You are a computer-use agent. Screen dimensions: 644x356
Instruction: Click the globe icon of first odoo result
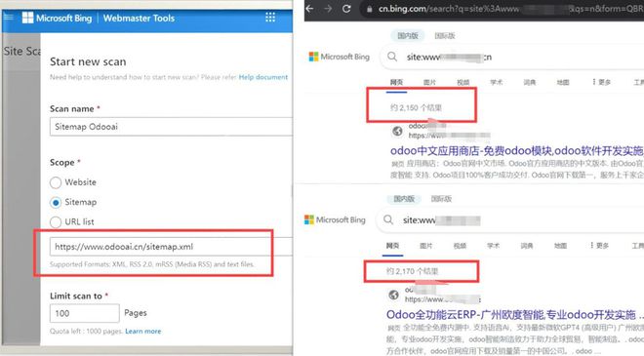click(x=397, y=131)
